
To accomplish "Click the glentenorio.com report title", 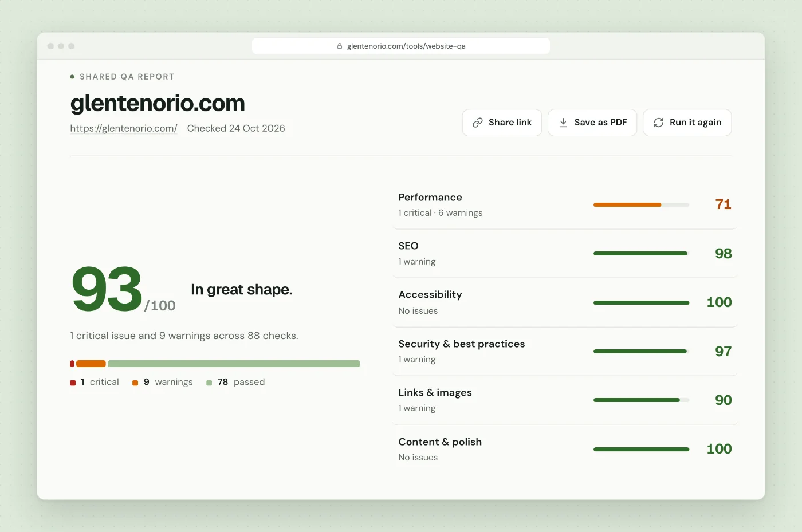I will point(158,103).
